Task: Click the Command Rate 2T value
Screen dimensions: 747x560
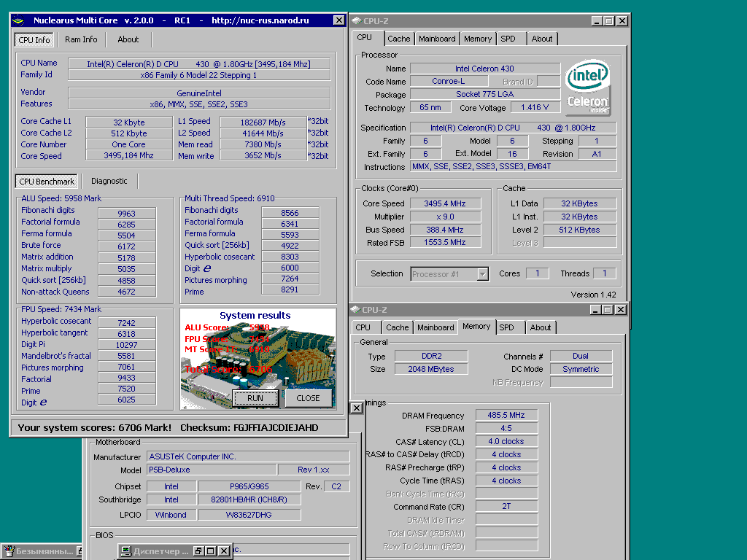Action: point(506,506)
